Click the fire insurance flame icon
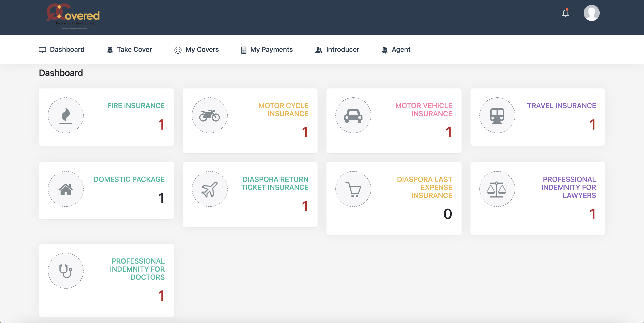Screen dimensions: 644x323 coord(66,115)
